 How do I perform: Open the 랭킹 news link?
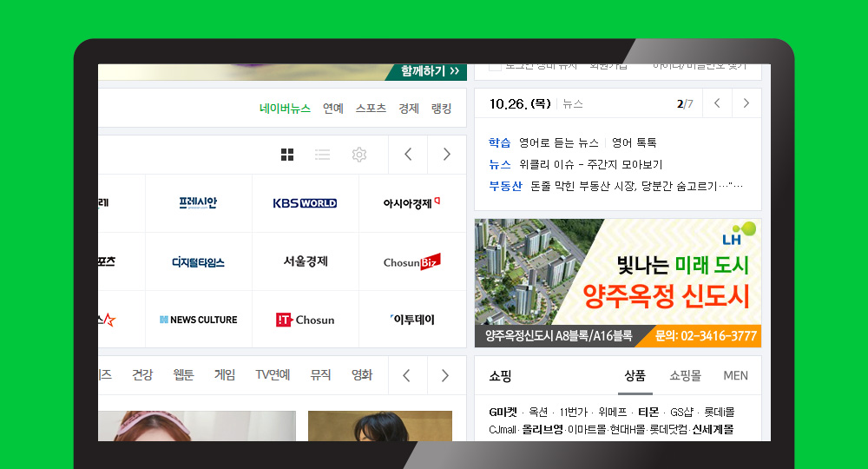pyautogui.click(x=442, y=109)
